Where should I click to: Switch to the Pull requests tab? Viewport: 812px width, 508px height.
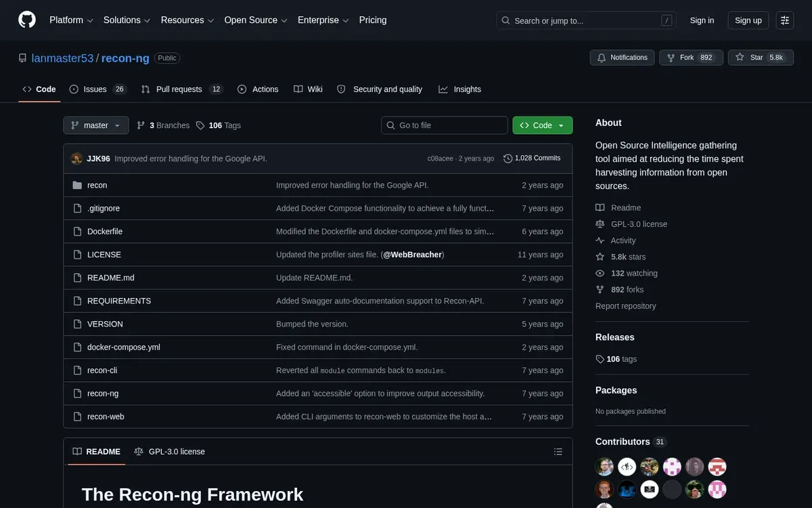[182, 89]
